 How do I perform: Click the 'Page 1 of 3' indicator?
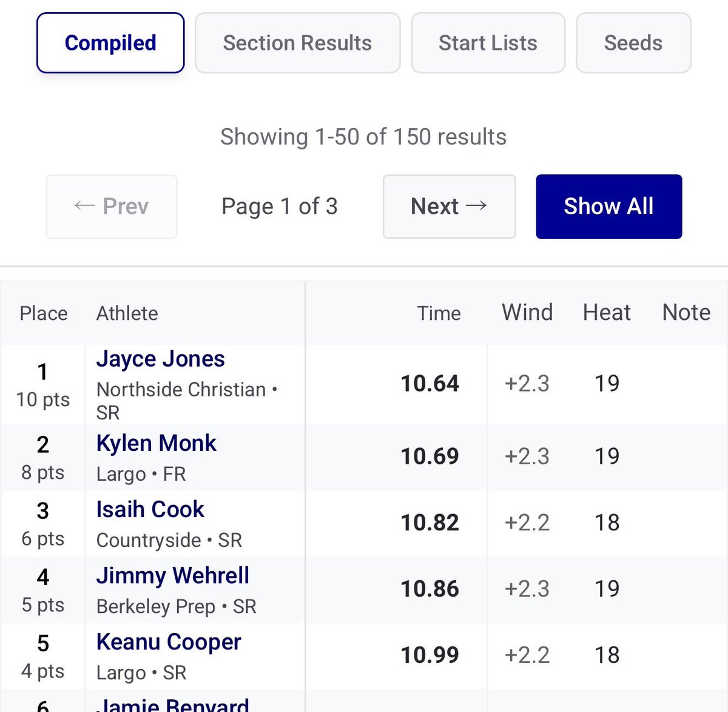pos(280,206)
